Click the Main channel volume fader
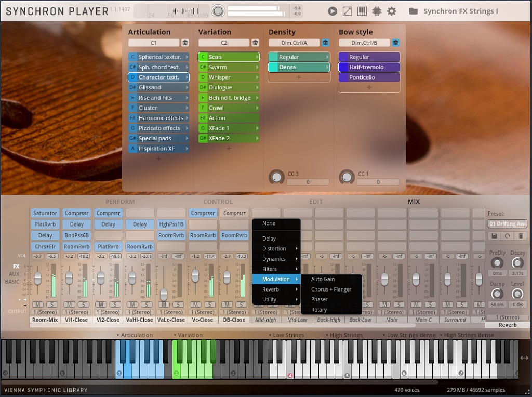Viewport: 532px width, 397px height. (x=384, y=280)
